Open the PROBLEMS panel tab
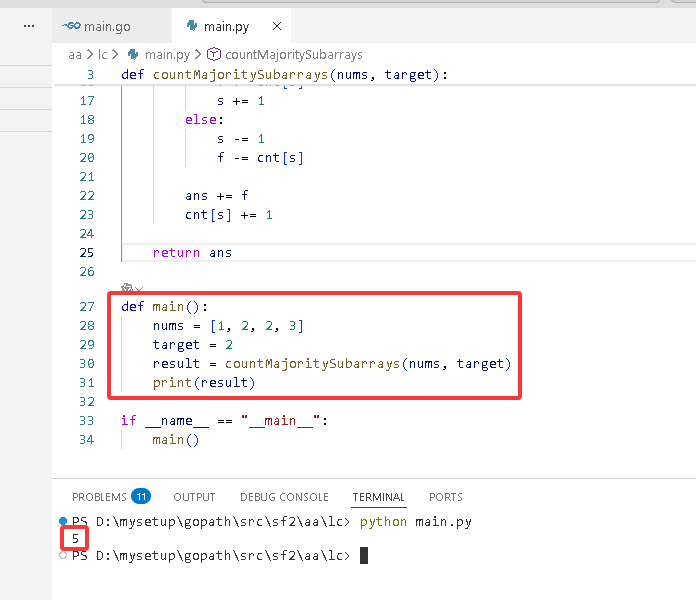The image size is (696, 600). (x=99, y=497)
